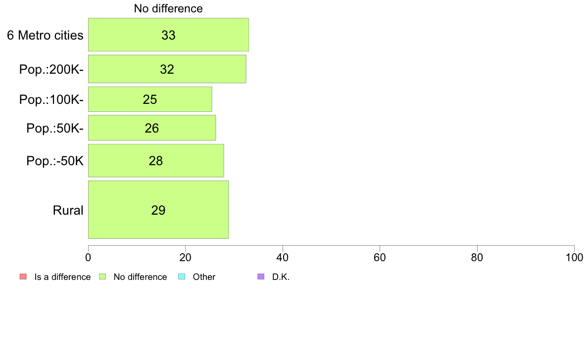
Task: Click the red 'Is a difference' legend swatch
Action: point(23,276)
